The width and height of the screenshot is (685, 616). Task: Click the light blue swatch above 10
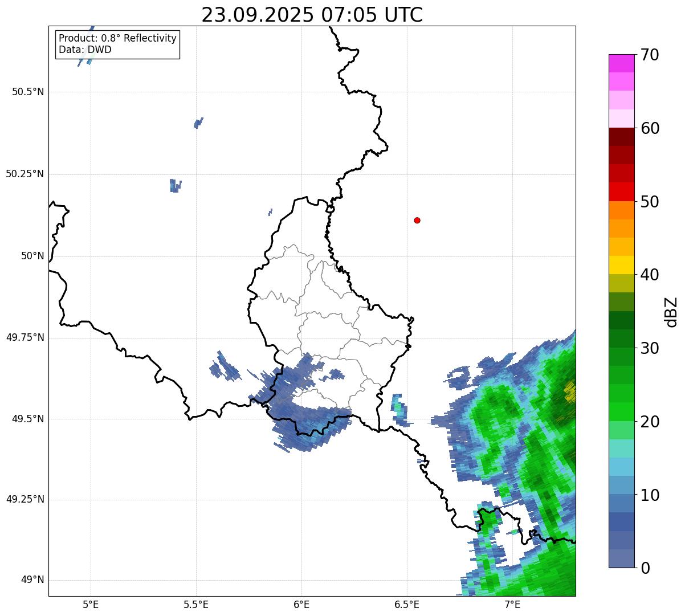point(621,486)
